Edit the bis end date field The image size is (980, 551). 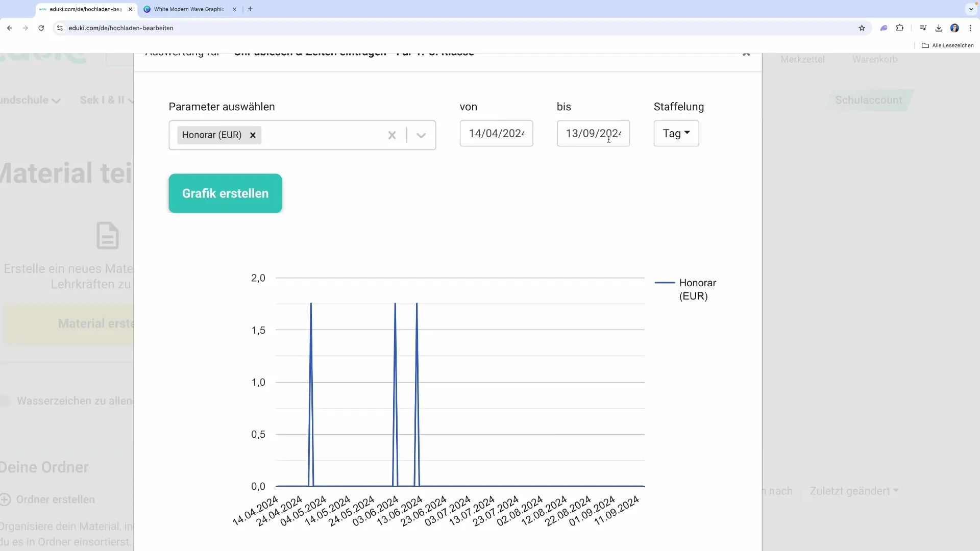point(593,134)
